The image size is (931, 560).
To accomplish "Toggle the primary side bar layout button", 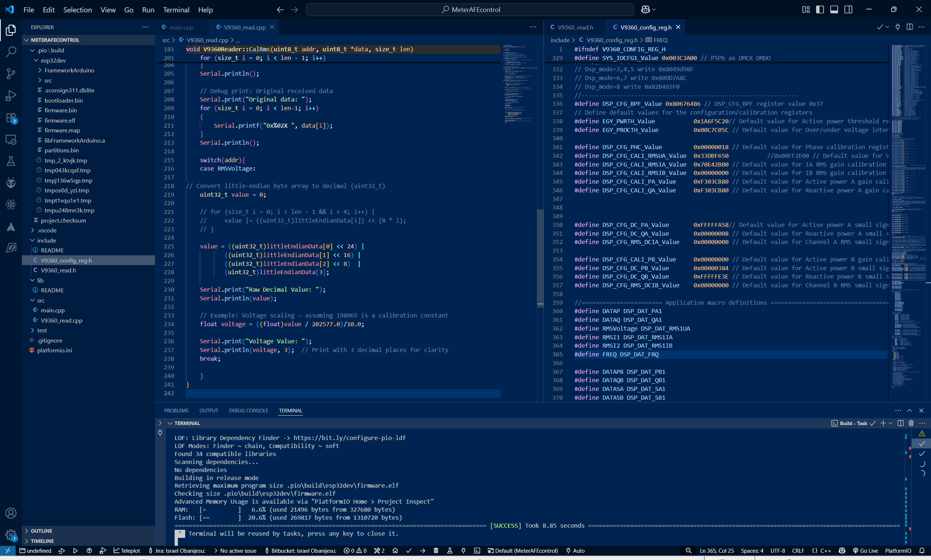I will pos(820,9).
